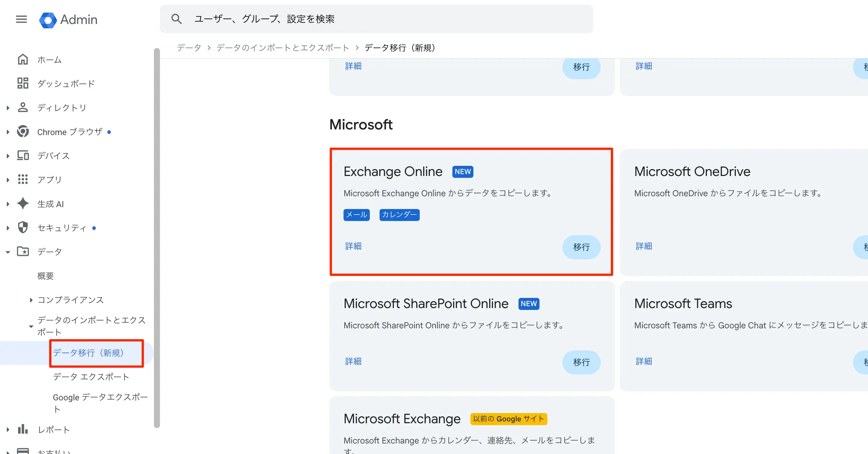Click the Microsoft Teams card title
Viewport: 868px width, 454px height.
click(x=683, y=304)
